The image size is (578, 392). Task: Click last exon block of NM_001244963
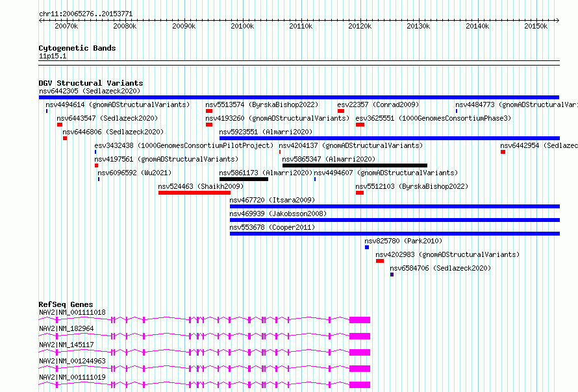point(360,369)
